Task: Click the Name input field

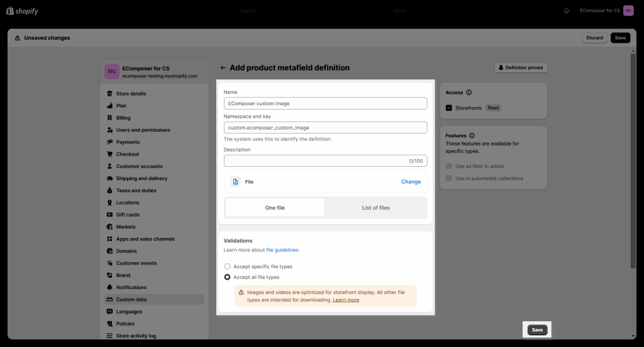Action: tap(325, 104)
